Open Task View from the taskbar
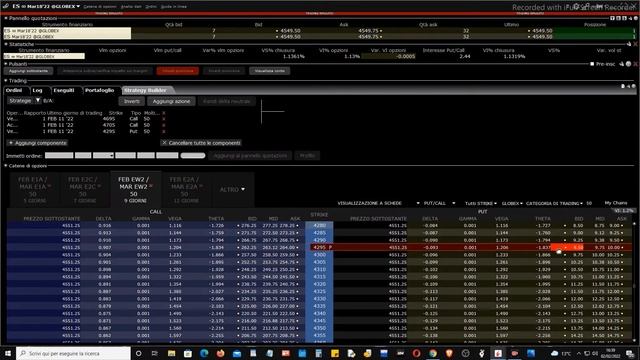 (x=155, y=353)
